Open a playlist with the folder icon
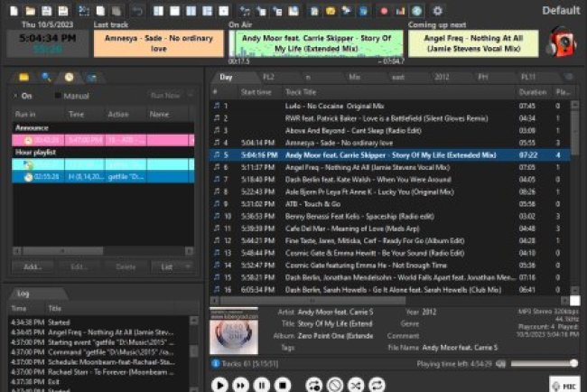The image size is (587, 392). click(x=31, y=11)
